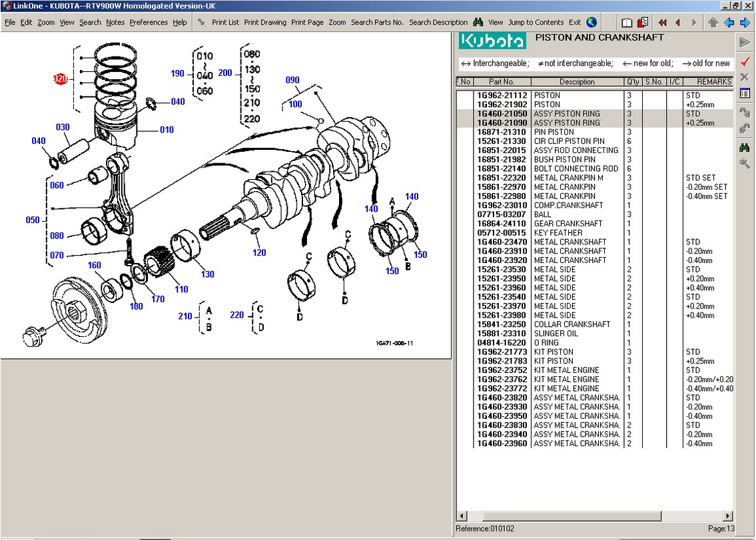Click the Description column header
The width and height of the screenshot is (756, 540).
pos(577,82)
